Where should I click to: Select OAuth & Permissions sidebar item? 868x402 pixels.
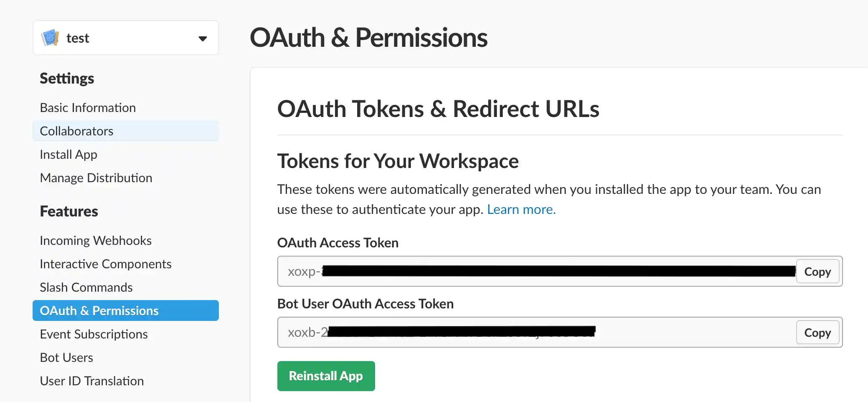[99, 311]
